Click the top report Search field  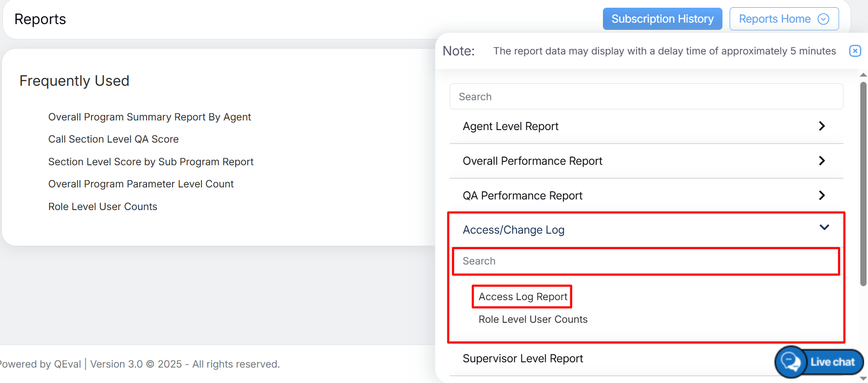[646, 97]
